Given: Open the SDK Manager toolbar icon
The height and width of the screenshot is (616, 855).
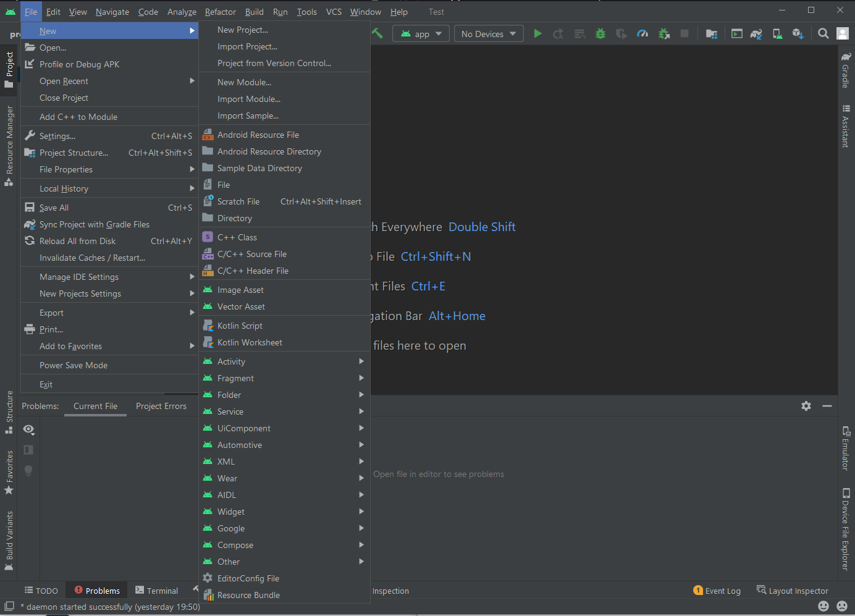Looking at the screenshot, I should coord(798,34).
